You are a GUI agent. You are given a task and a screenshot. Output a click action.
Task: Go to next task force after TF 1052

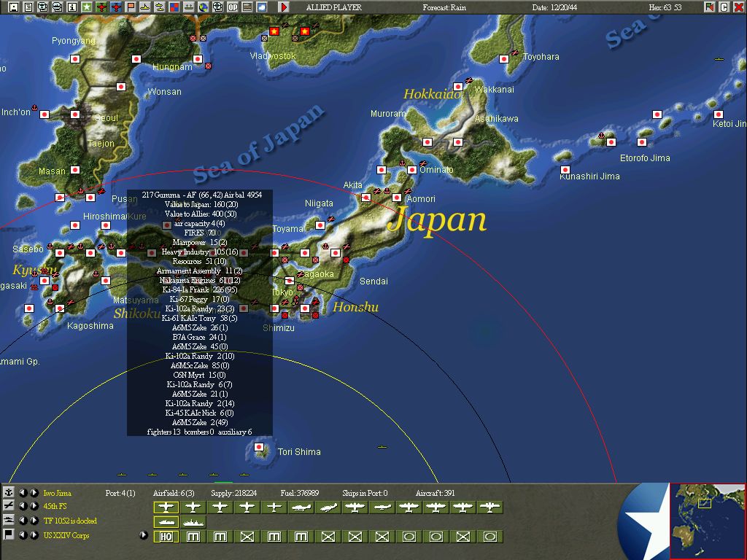[34, 520]
